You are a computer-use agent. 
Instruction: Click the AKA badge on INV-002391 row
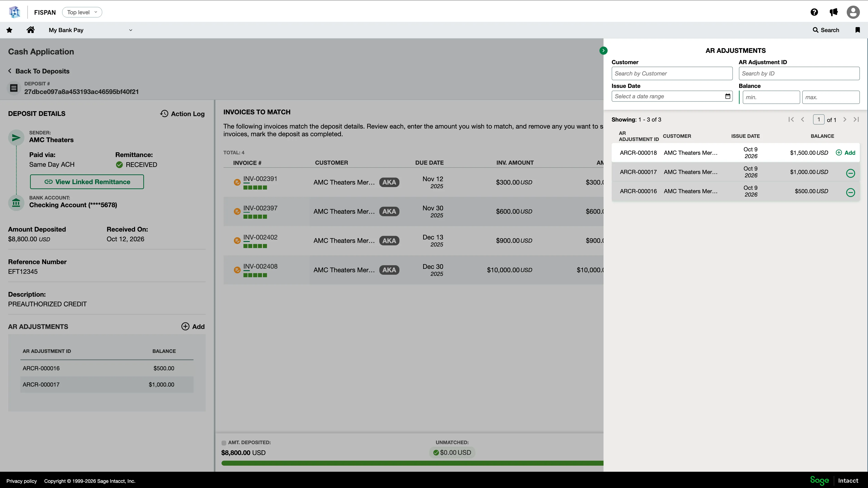pyautogui.click(x=389, y=182)
